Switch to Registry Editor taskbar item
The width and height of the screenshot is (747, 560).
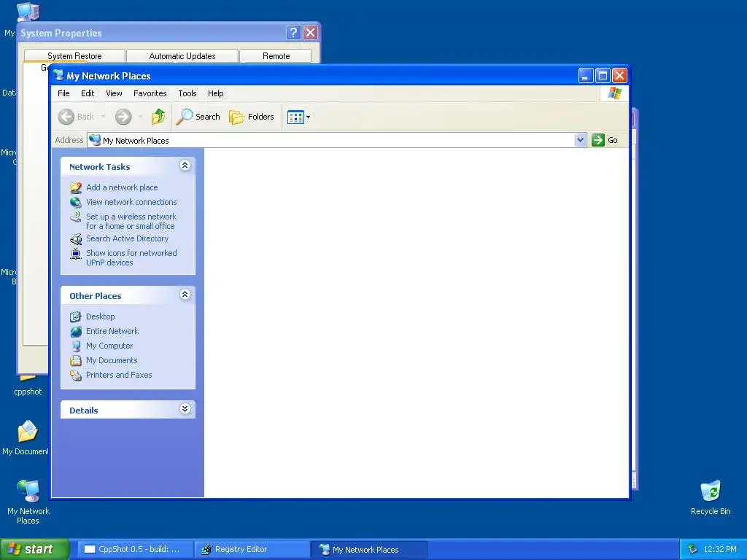(x=252, y=549)
